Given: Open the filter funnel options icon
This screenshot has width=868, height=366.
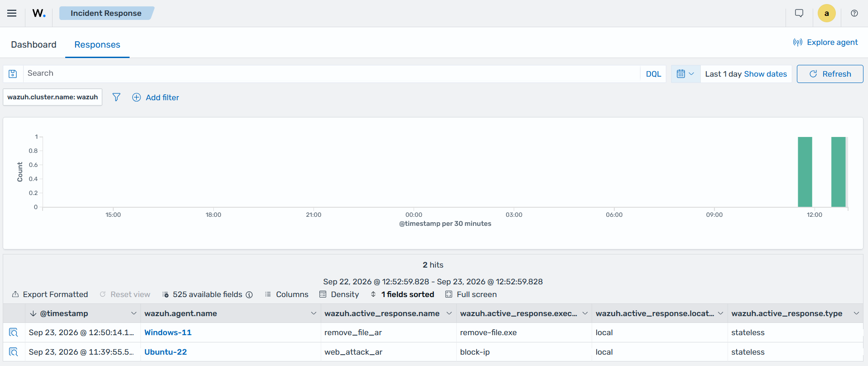Looking at the screenshot, I should [116, 97].
